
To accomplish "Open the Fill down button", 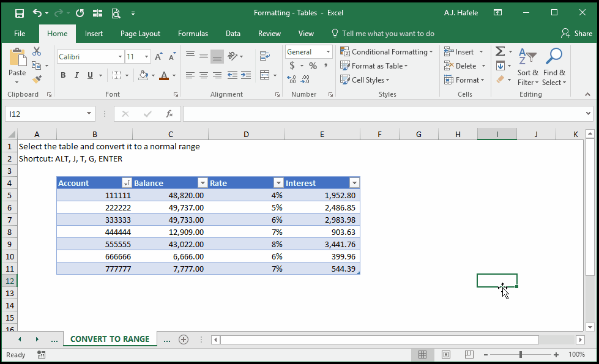I will tap(500, 65).
